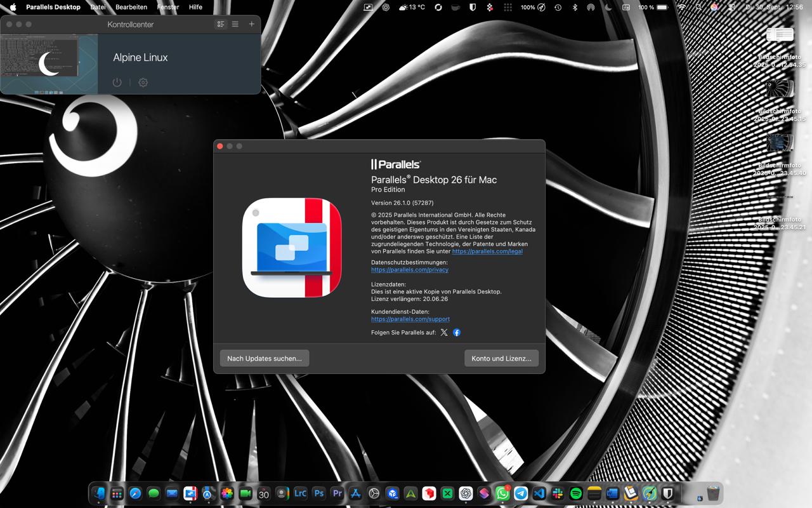Screen dimensions: 812x508
Task: Open Control Center in menu bar
Action: (731, 7)
